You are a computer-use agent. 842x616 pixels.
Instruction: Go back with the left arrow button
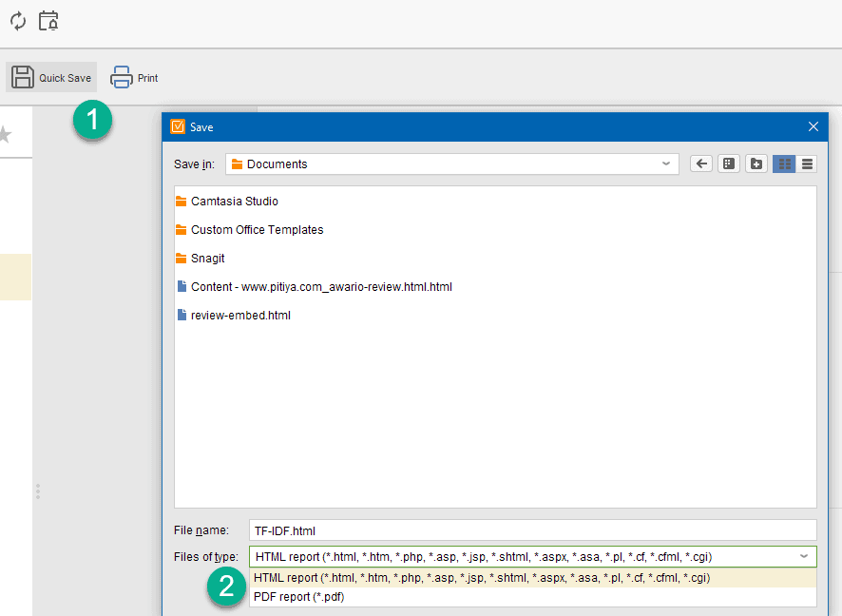pyautogui.click(x=701, y=164)
